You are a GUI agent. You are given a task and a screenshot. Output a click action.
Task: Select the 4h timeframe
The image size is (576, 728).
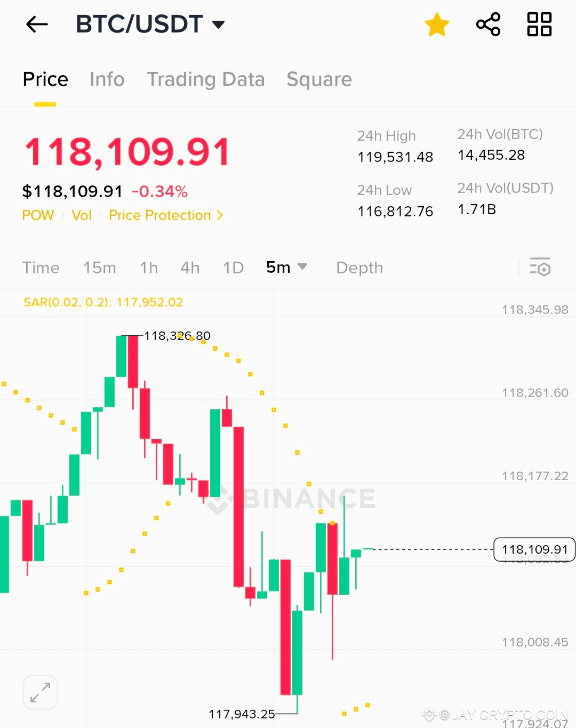pos(190,268)
